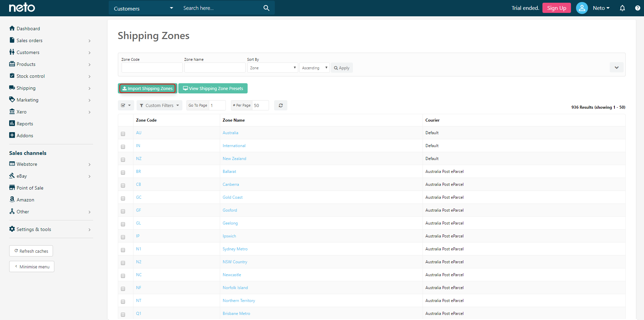Viewport: 644px width, 320px height.
Task: Click the search magnifier icon
Action: tap(266, 8)
